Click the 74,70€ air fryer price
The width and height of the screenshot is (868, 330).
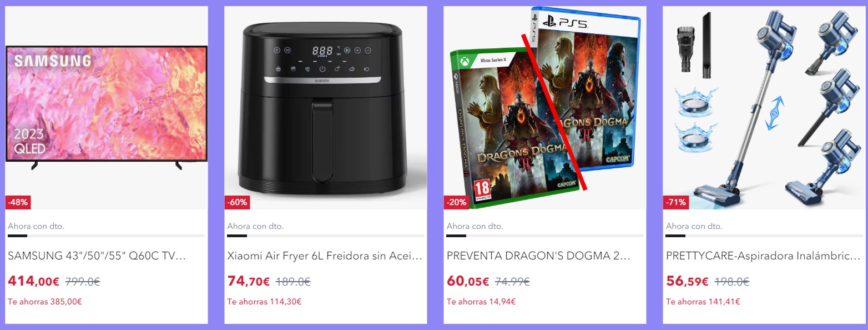(x=248, y=281)
